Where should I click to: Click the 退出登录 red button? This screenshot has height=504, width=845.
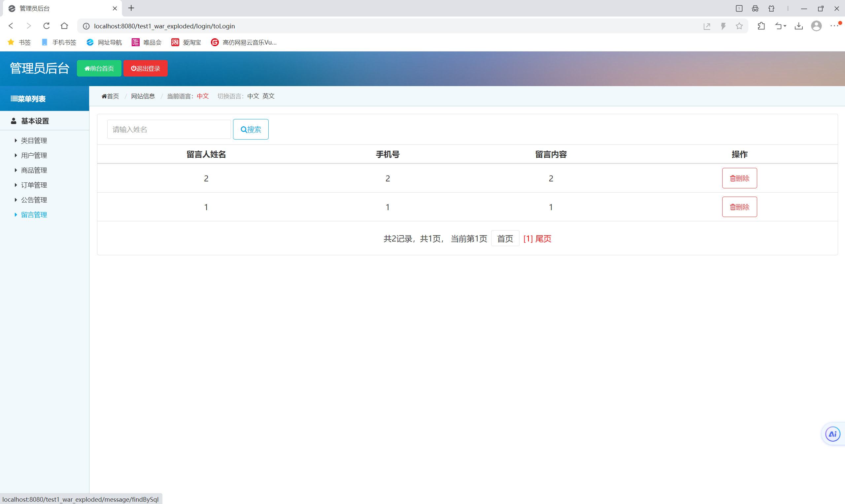coord(146,68)
